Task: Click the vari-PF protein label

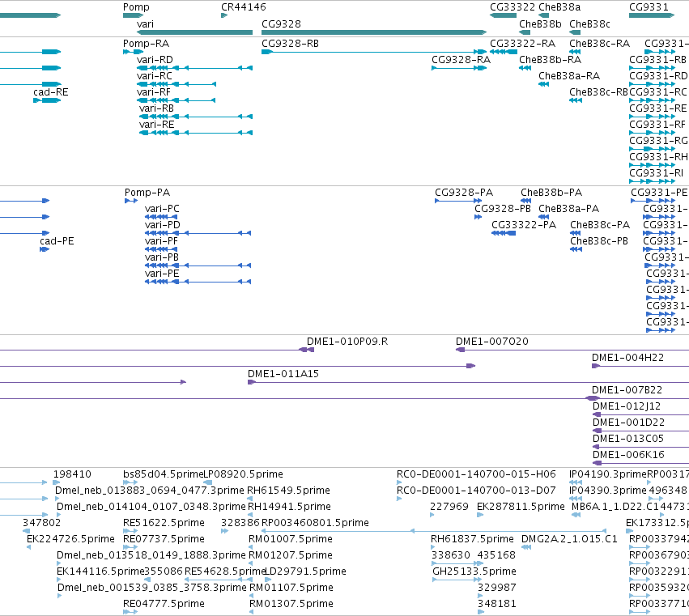Action: tap(161, 241)
